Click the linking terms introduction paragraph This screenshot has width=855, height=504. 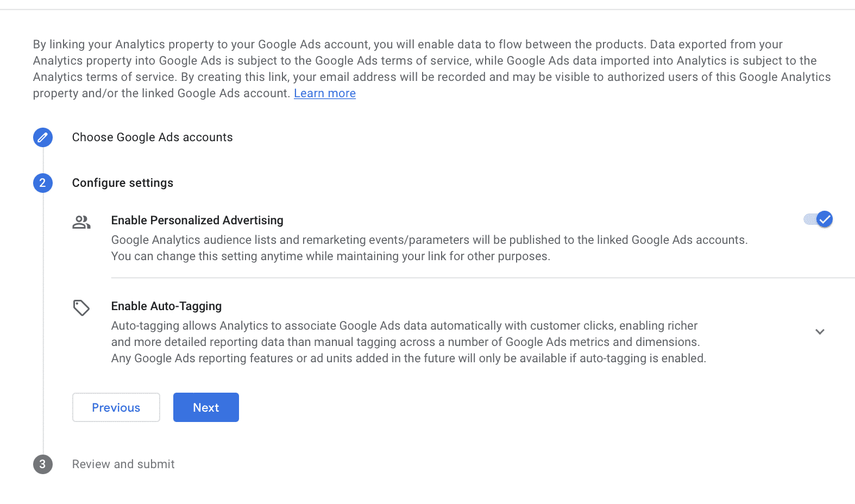[x=432, y=69]
